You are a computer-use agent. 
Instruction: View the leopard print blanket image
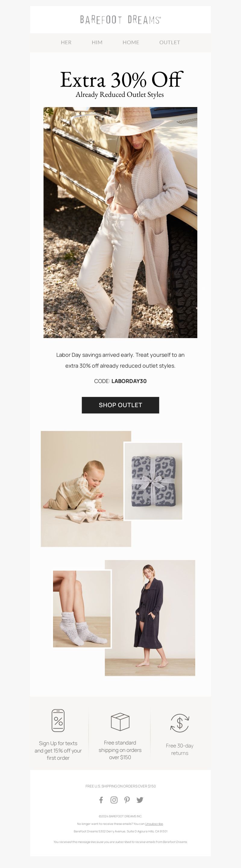click(x=153, y=481)
